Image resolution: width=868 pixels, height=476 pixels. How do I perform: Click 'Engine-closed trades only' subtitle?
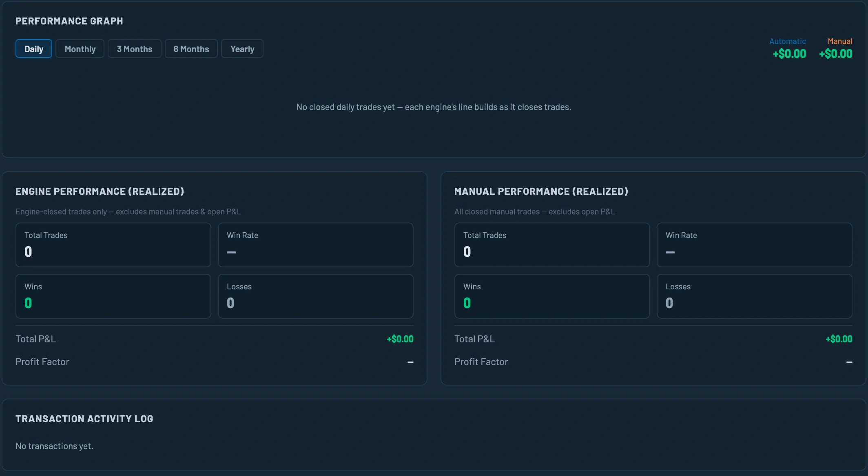coord(128,212)
